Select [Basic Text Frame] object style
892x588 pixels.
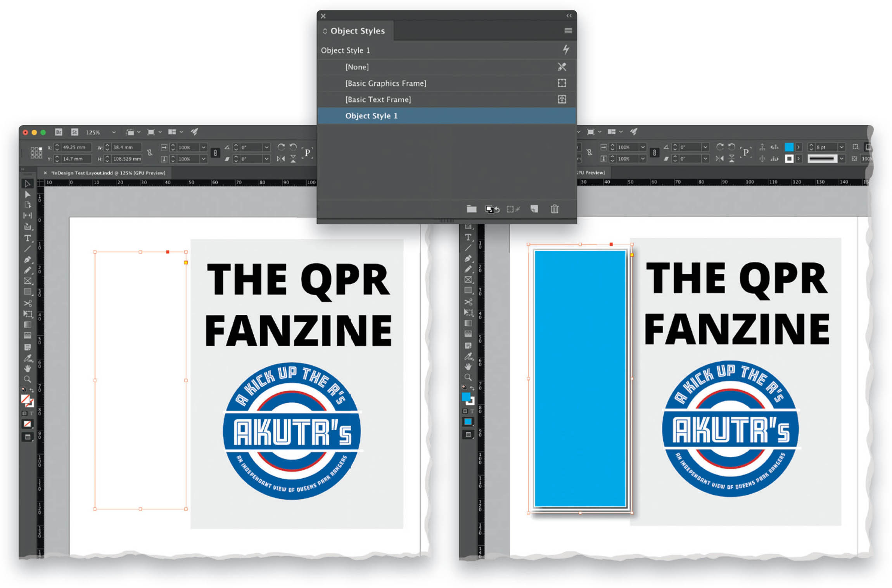coord(447,100)
